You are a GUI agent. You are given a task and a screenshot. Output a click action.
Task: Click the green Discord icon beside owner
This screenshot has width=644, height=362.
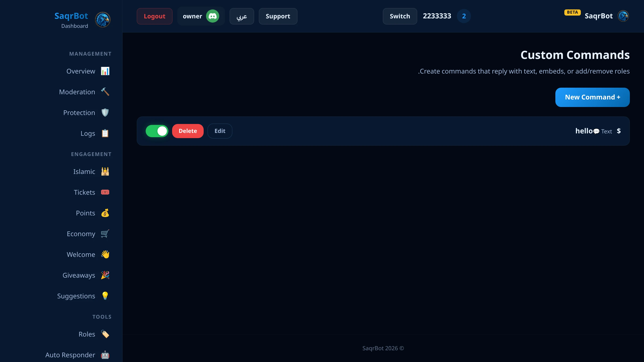click(212, 16)
